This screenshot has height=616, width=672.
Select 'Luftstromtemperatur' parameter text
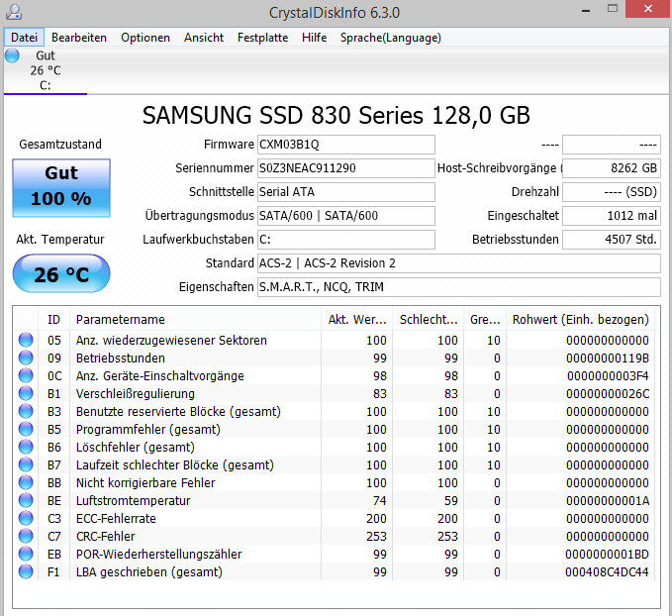click(x=134, y=500)
